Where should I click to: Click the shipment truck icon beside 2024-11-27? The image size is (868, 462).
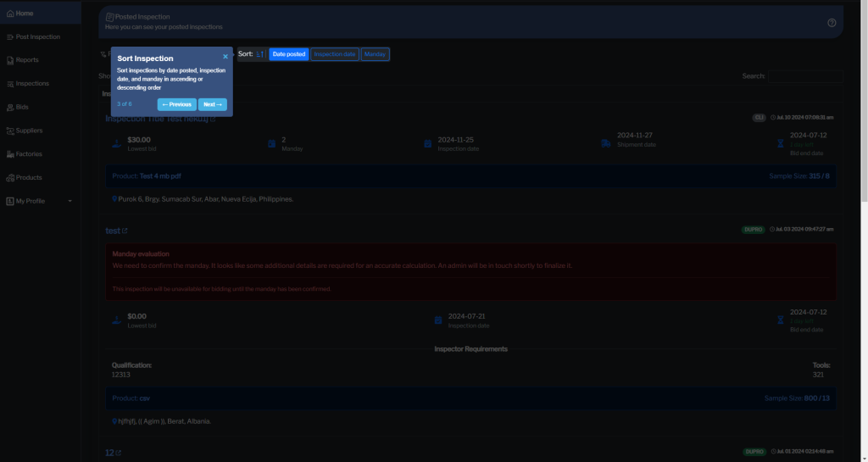(x=605, y=144)
